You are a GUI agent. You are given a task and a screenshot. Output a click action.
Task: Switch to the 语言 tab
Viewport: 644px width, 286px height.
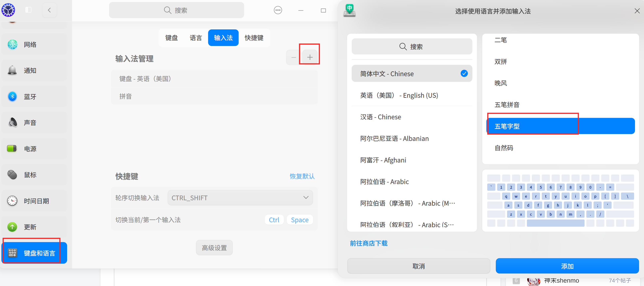point(196,38)
